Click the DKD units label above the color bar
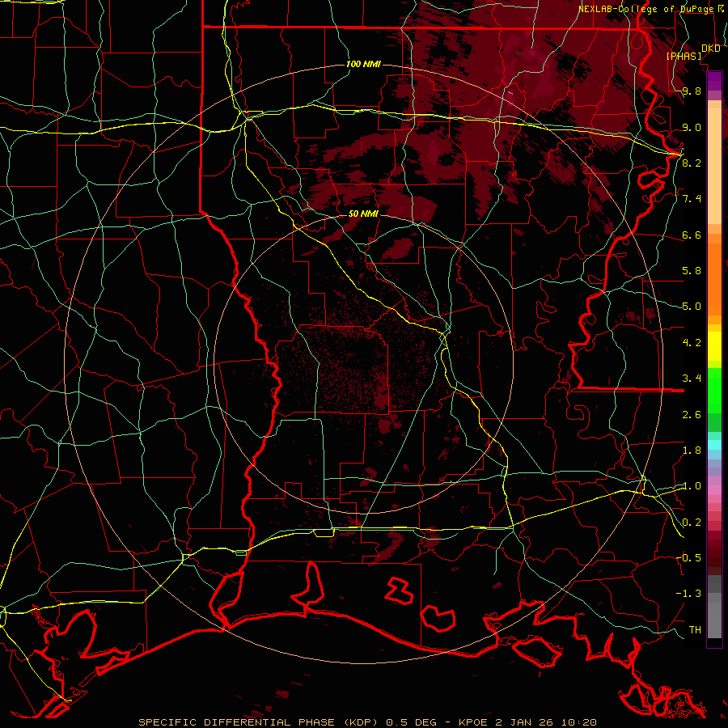 coord(711,49)
